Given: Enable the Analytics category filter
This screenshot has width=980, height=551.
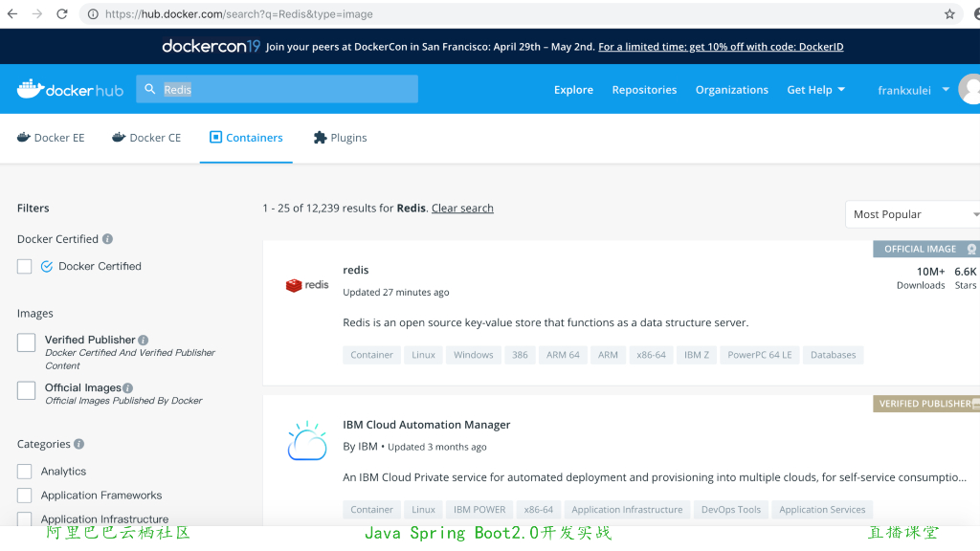Looking at the screenshot, I should point(24,471).
